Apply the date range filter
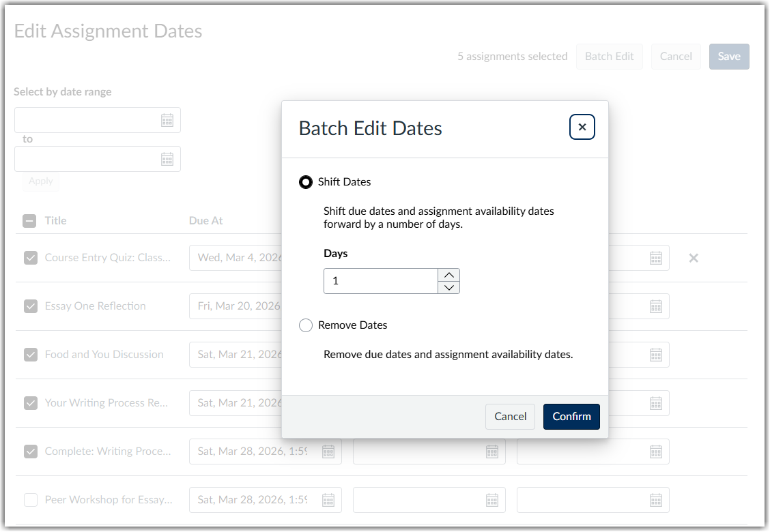This screenshot has width=770, height=532. [40, 181]
